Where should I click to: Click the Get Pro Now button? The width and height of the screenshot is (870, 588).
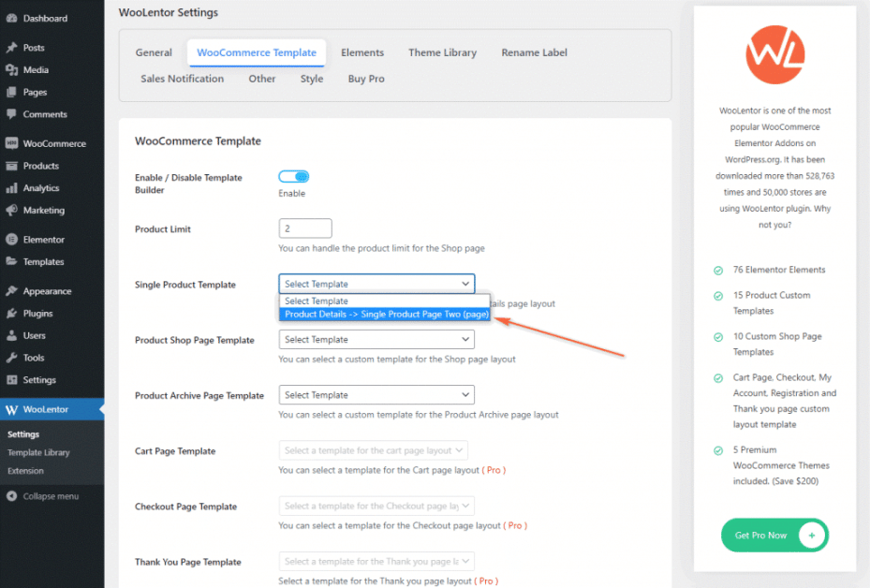[774, 535]
